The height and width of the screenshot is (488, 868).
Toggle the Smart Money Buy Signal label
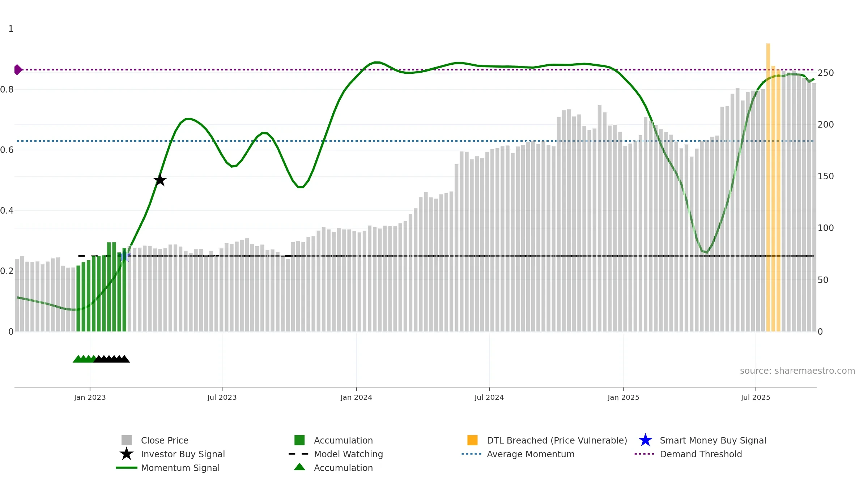713,441
